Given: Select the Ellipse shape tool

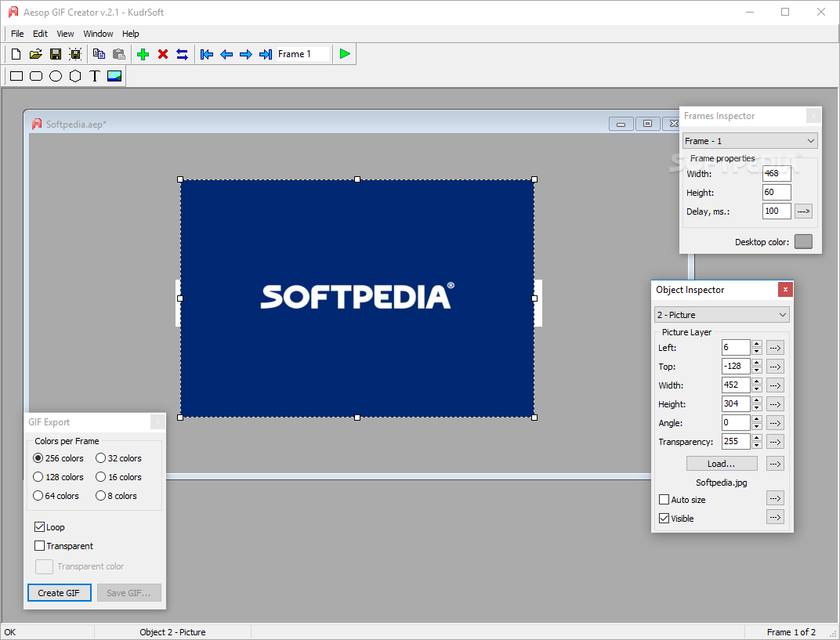Looking at the screenshot, I should [x=56, y=76].
